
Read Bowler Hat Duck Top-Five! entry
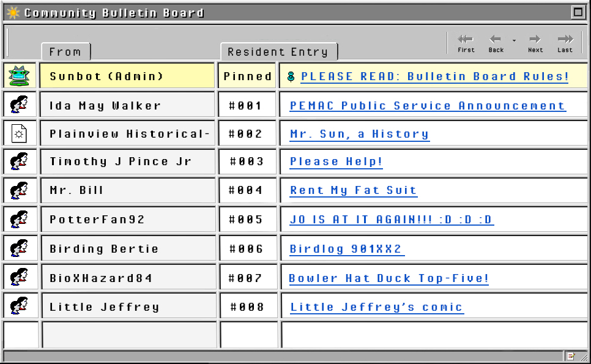coord(388,278)
